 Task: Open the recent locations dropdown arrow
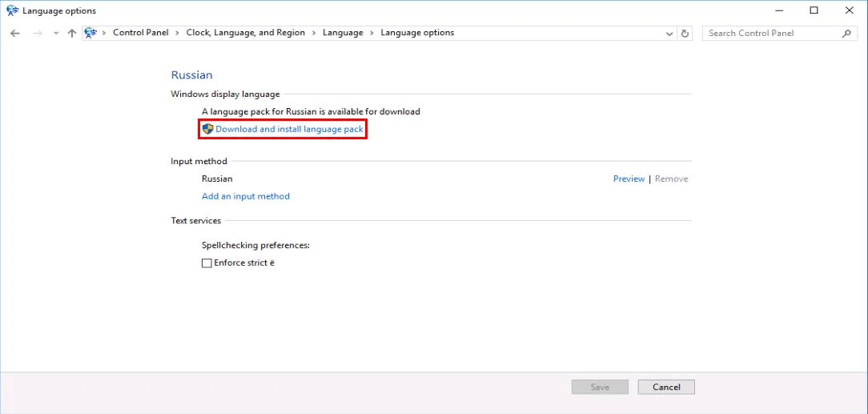click(55, 34)
